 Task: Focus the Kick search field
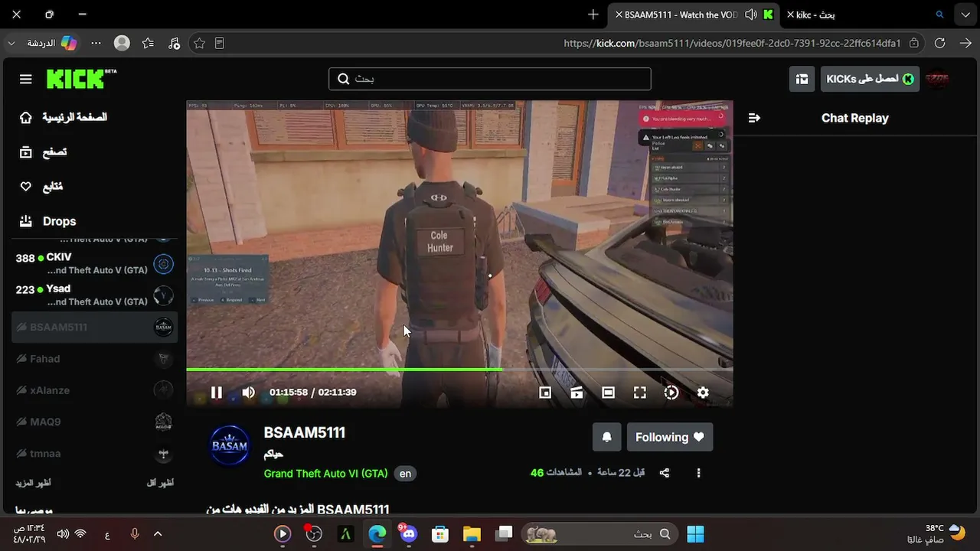pyautogui.click(x=490, y=79)
